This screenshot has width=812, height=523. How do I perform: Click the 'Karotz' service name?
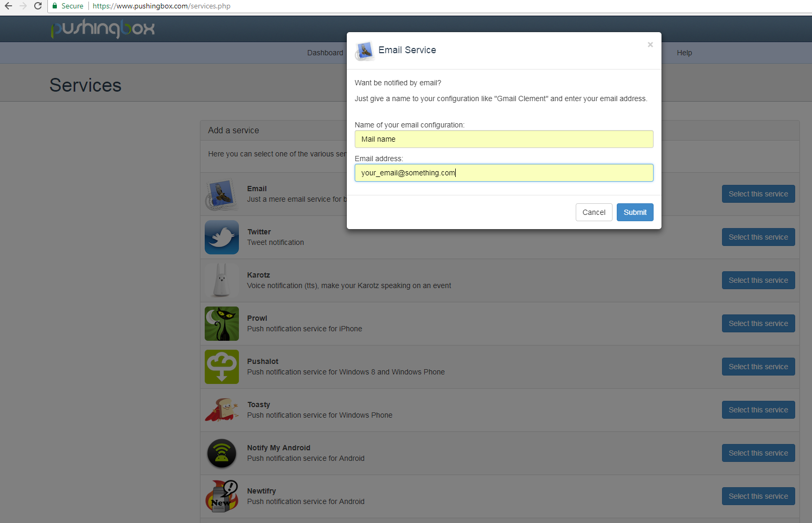(x=258, y=275)
